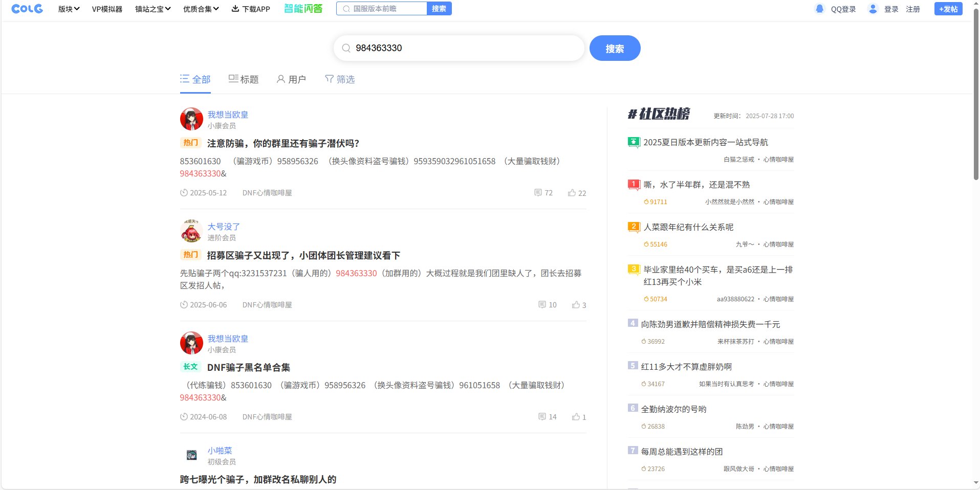Switch to the 用户 tab
This screenshot has width=980, height=490.
291,79
